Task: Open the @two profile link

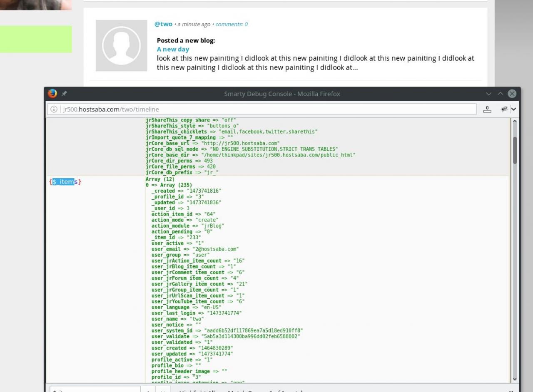Action: [x=163, y=24]
